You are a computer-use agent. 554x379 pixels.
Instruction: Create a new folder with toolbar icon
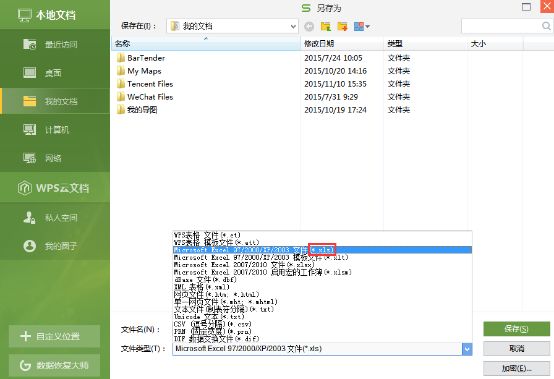click(x=342, y=26)
